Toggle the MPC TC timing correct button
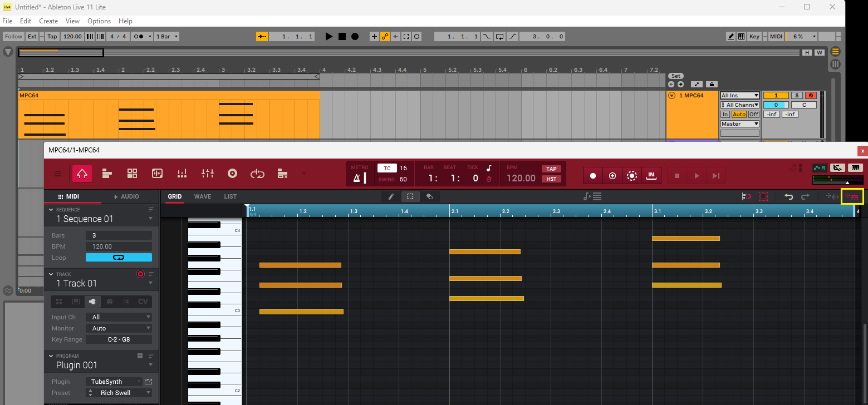The height and width of the screenshot is (405, 868). pos(387,168)
